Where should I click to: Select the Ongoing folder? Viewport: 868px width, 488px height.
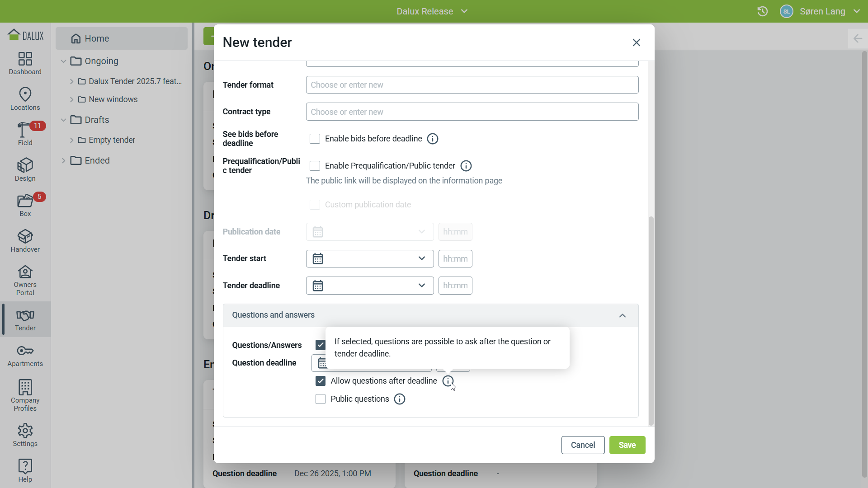[x=101, y=61]
